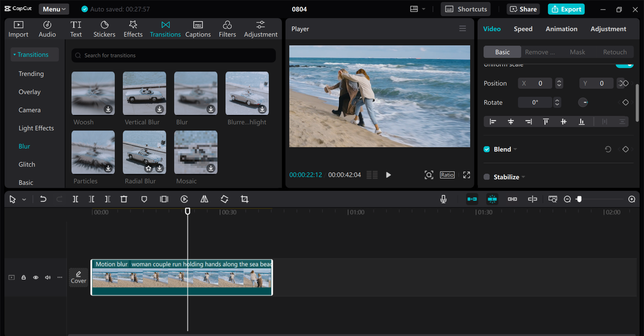Add a keyframe diamond for Rotate
This screenshot has width=644, height=336.
tap(625, 102)
